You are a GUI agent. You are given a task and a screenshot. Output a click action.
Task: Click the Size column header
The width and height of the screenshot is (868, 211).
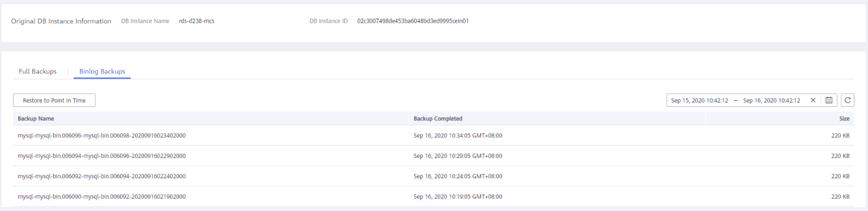point(844,119)
